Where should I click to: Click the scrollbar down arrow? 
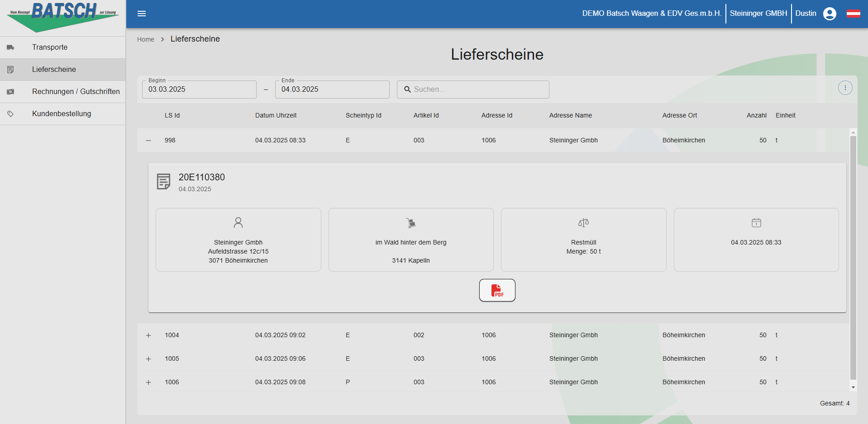[x=853, y=387]
